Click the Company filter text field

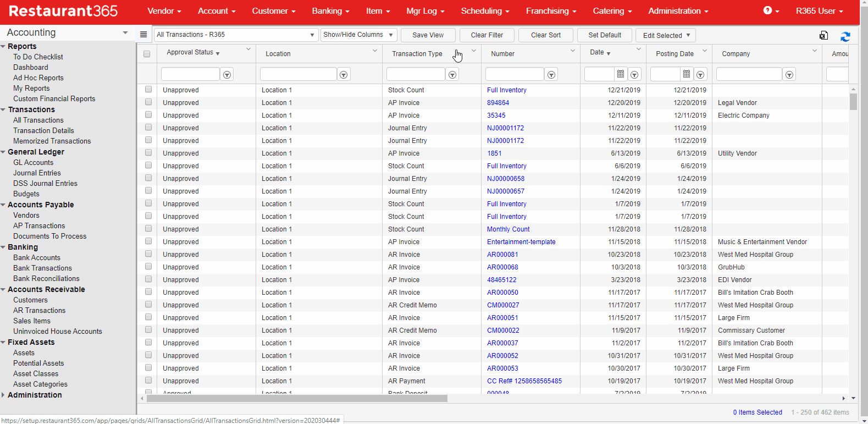pos(749,74)
